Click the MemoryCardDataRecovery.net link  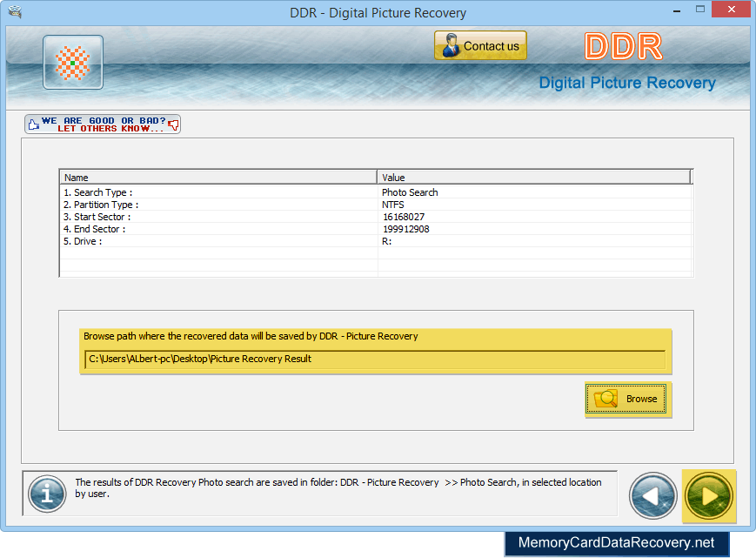(x=616, y=542)
